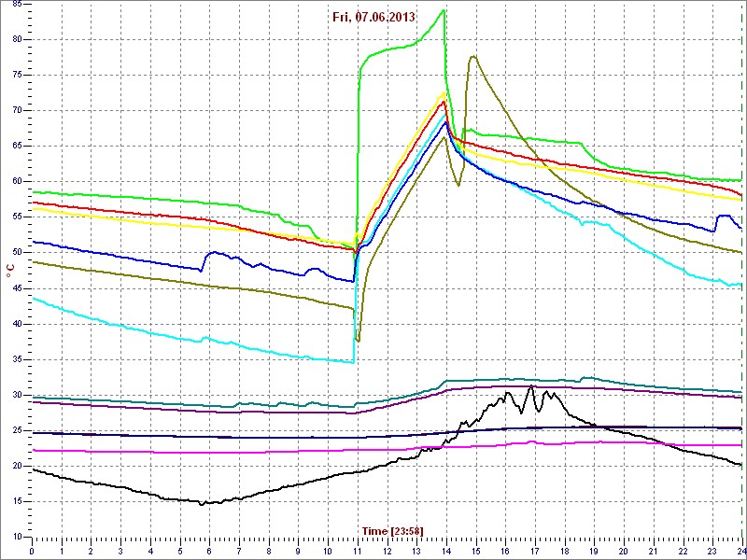This screenshot has width=747, height=560.
Task: Click hour '22' on the time axis
Action: coord(683,552)
